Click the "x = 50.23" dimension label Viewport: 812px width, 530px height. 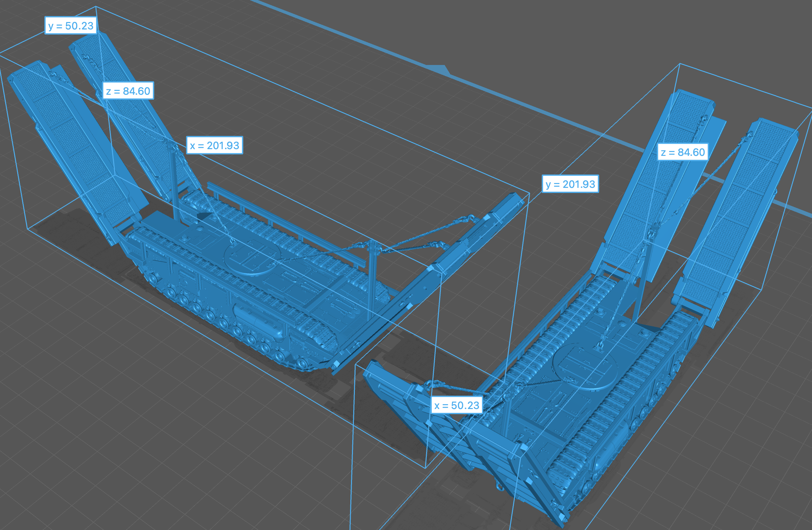point(457,406)
